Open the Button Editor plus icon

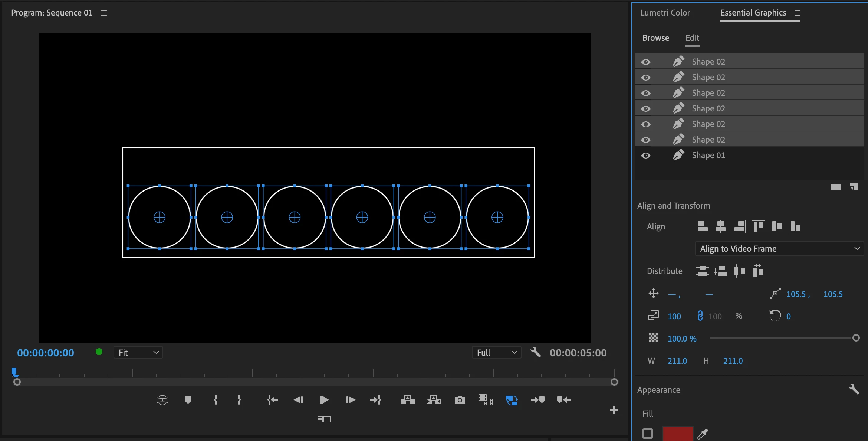(x=614, y=410)
